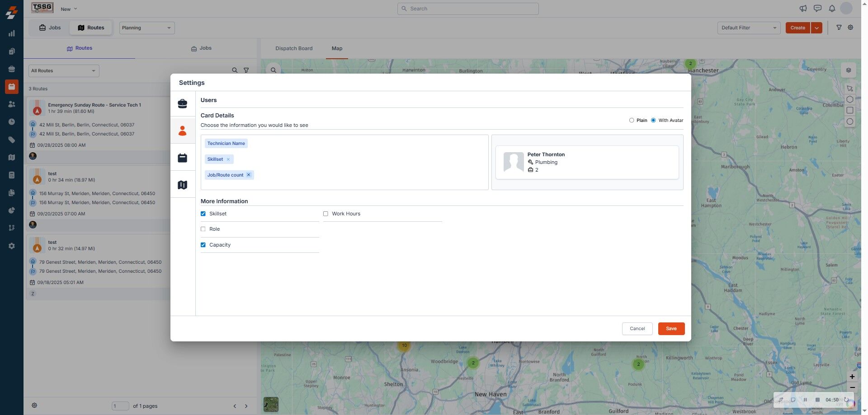Screen dimensions: 868x415
Task: Open the New dropdown next to logo
Action: [69, 9]
